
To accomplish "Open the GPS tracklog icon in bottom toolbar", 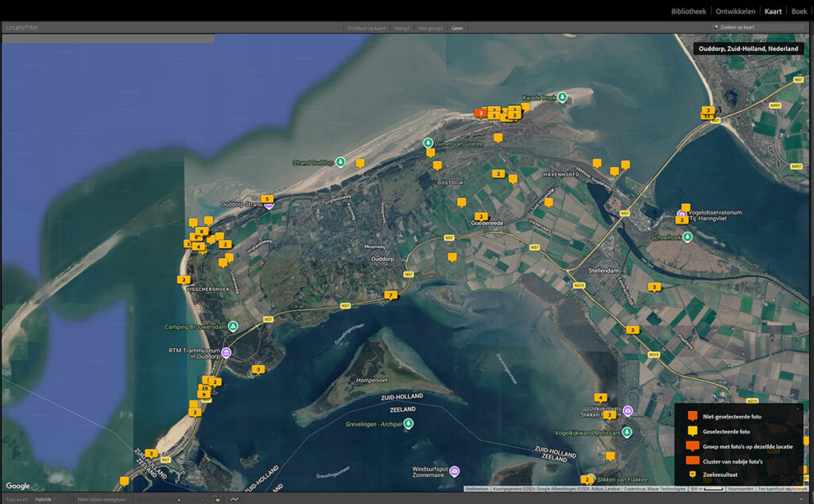I will point(235,499).
